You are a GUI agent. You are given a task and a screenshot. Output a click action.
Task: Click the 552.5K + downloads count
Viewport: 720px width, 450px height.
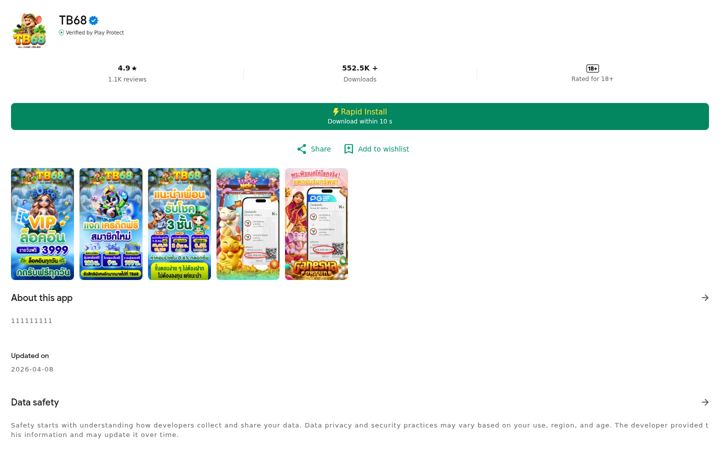360,68
